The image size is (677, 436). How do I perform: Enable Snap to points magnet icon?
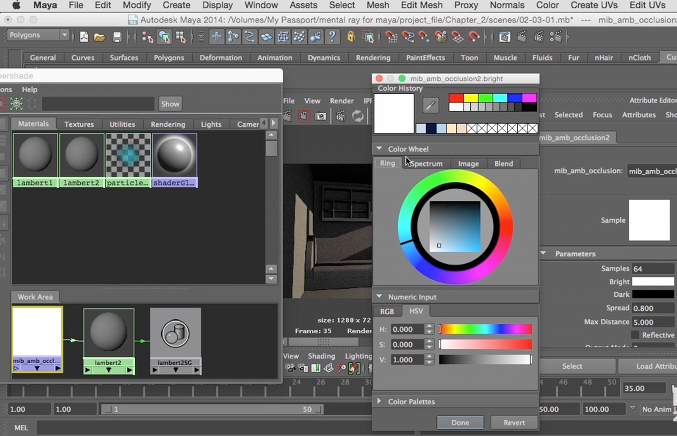tap(424, 37)
